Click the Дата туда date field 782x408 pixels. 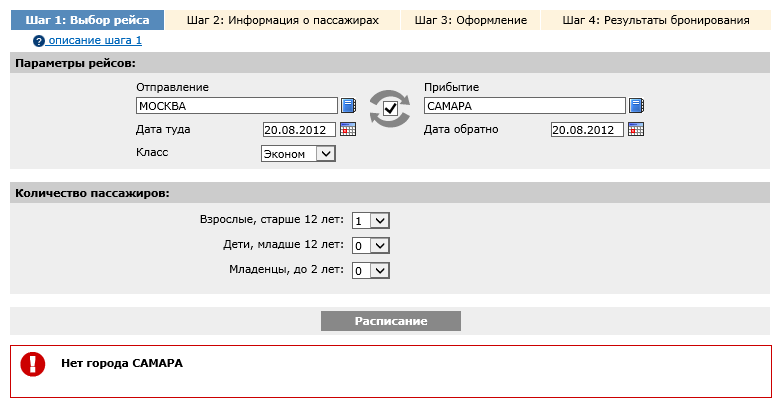[x=299, y=130]
